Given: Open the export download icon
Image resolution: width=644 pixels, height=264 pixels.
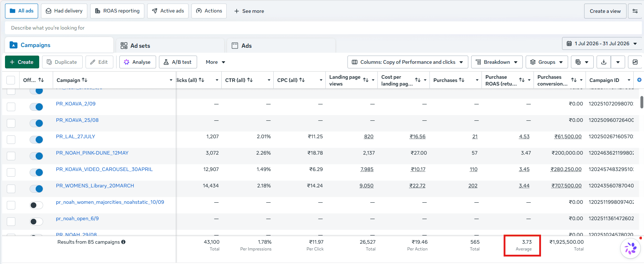Looking at the screenshot, I should point(604,62).
